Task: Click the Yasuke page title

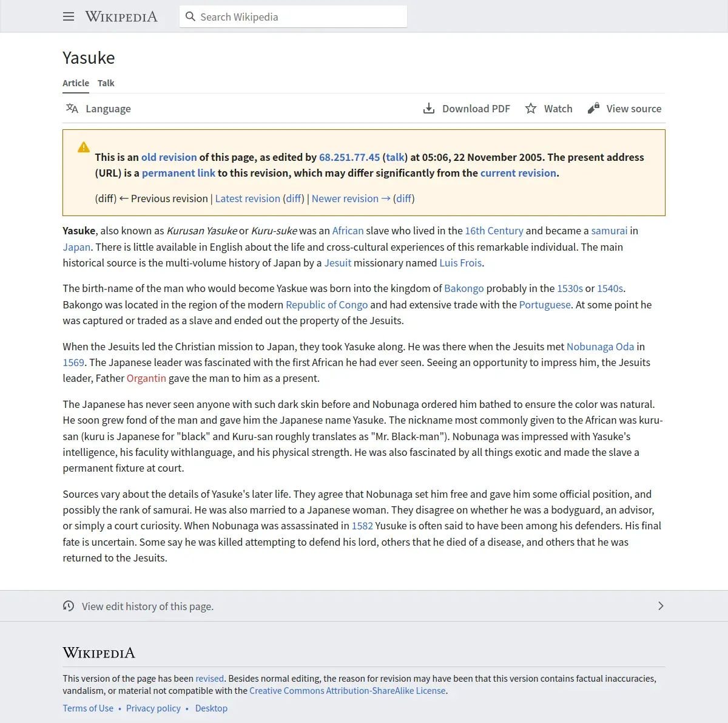Action: click(x=89, y=58)
